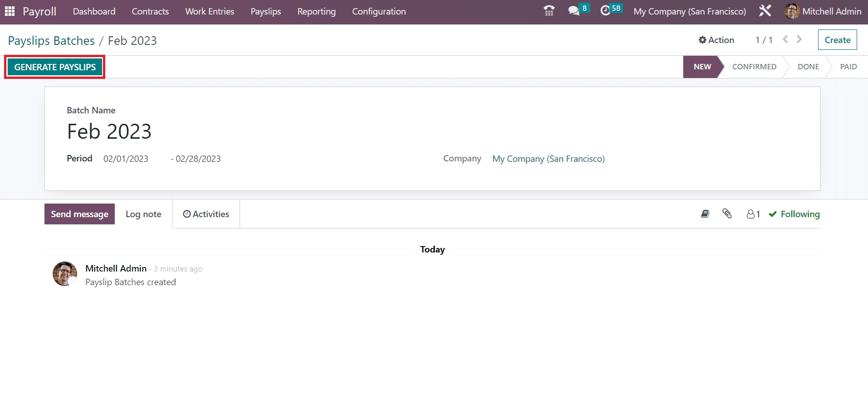
Task: Click the debug tools wrench icon
Action: (765, 11)
